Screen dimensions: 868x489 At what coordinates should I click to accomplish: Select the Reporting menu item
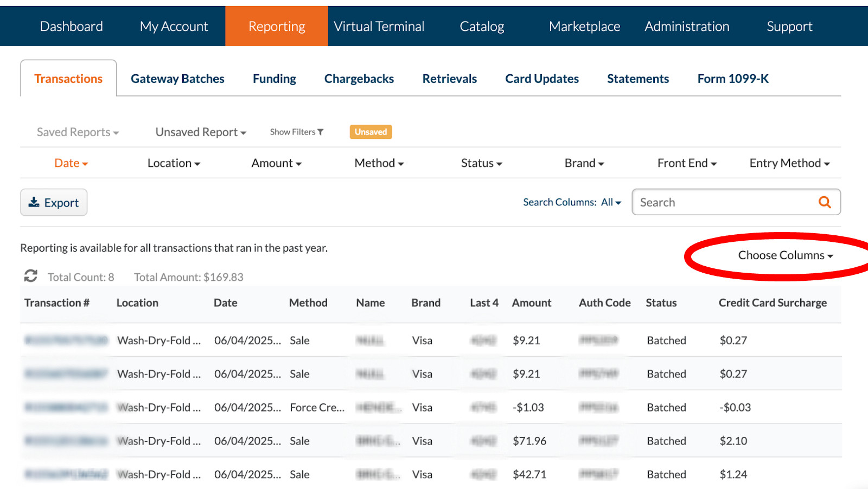(x=277, y=26)
